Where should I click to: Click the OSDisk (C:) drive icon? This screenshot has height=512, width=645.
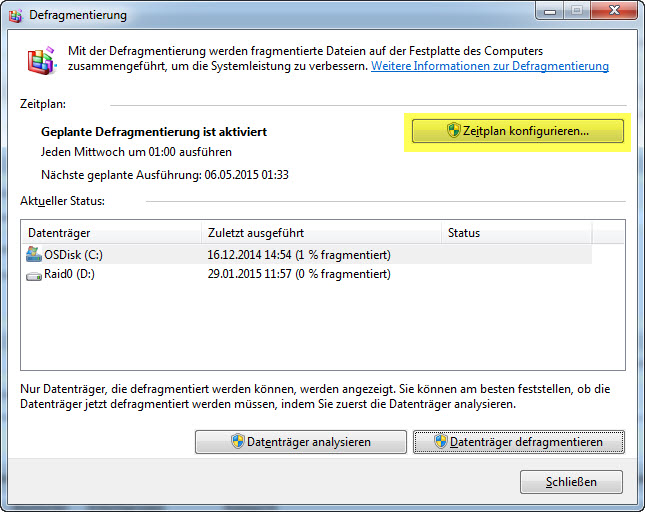click(34, 255)
